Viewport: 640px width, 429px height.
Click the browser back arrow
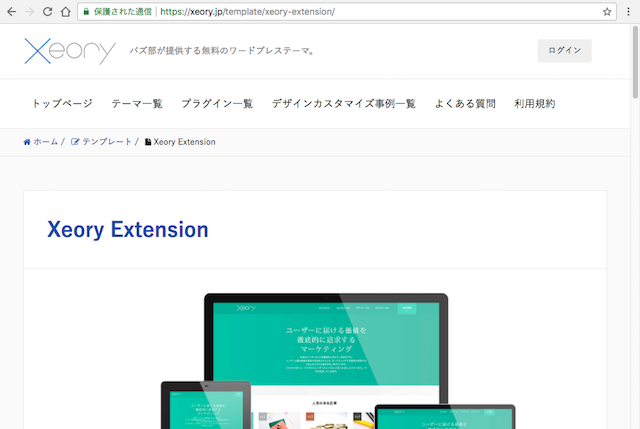(x=11, y=12)
